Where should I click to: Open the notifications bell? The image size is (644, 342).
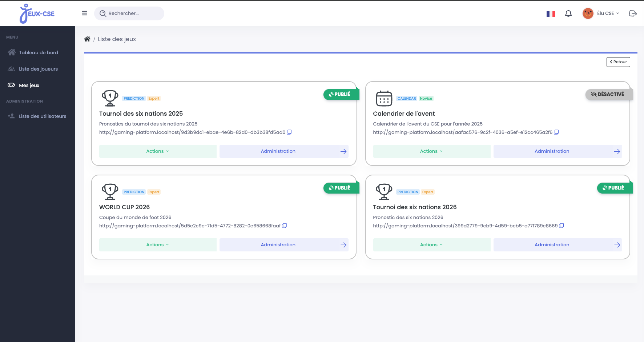(x=568, y=13)
